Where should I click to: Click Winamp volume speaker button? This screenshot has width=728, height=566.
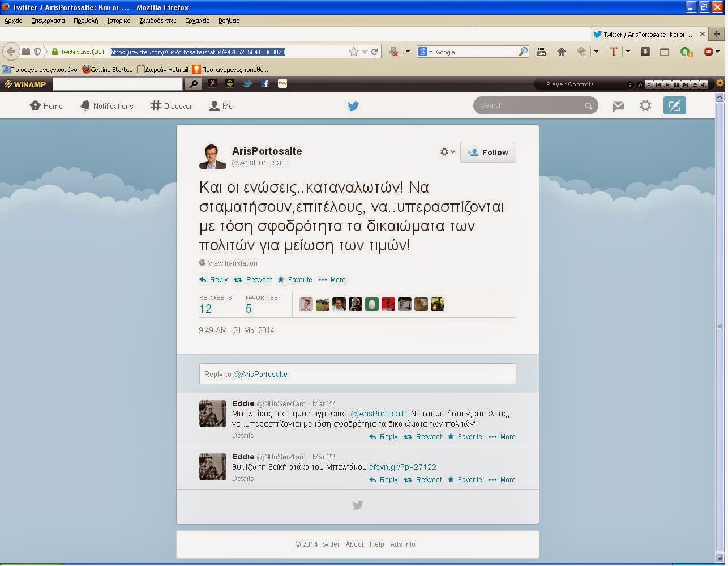pos(704,84)
